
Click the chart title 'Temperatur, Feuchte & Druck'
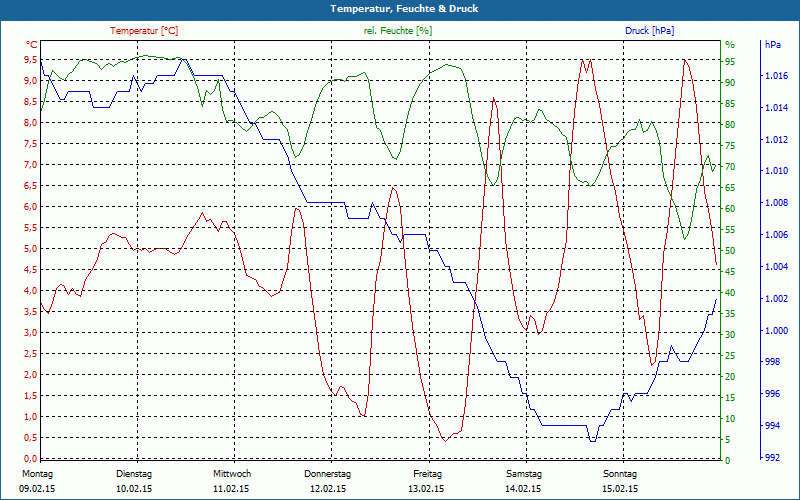(404, 9)
